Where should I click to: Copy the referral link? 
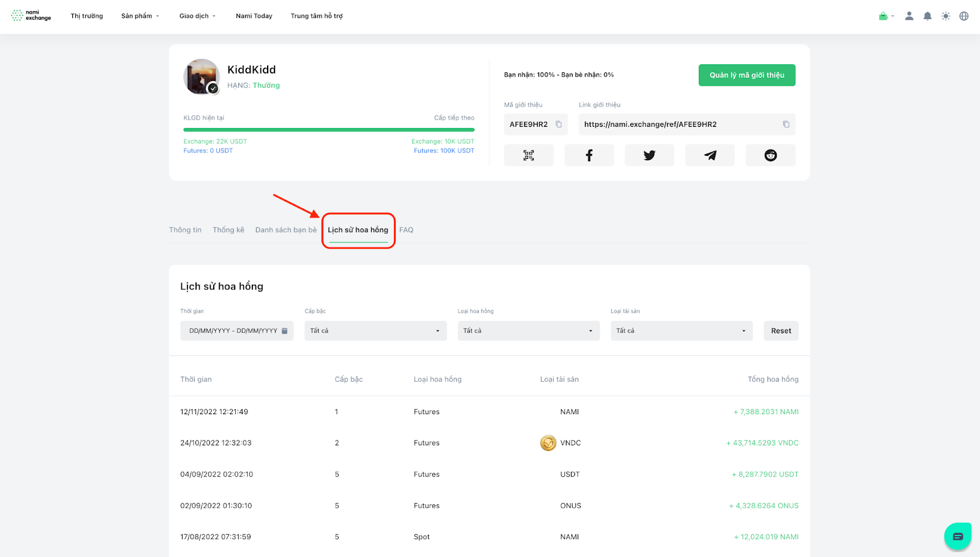786,124
